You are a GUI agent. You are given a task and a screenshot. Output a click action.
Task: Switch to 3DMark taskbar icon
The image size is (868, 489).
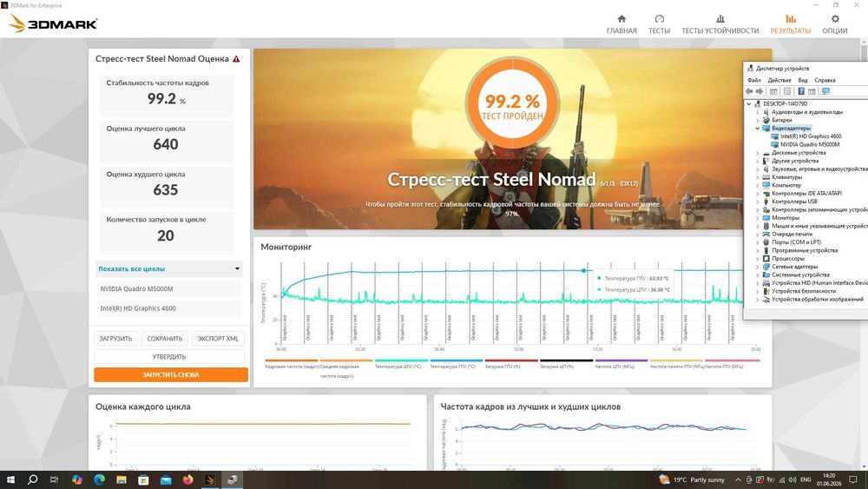click(210, 479)
